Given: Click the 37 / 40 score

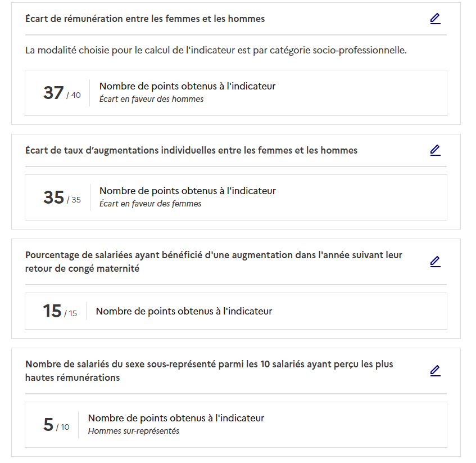Looking at the screenshot, I should [61, 93].
